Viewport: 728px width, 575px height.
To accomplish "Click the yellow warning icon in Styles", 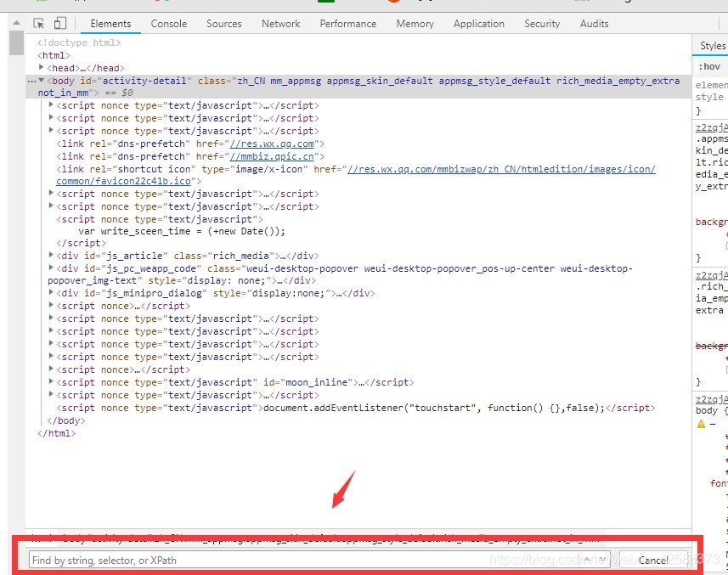I will (x=701, y=424).
